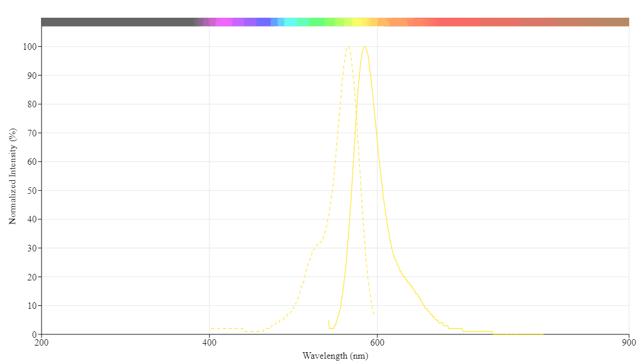Click the gray ultraviolet section of spectrum bar
This screenshot has height=364, width=641.
[x=119, y=22]
